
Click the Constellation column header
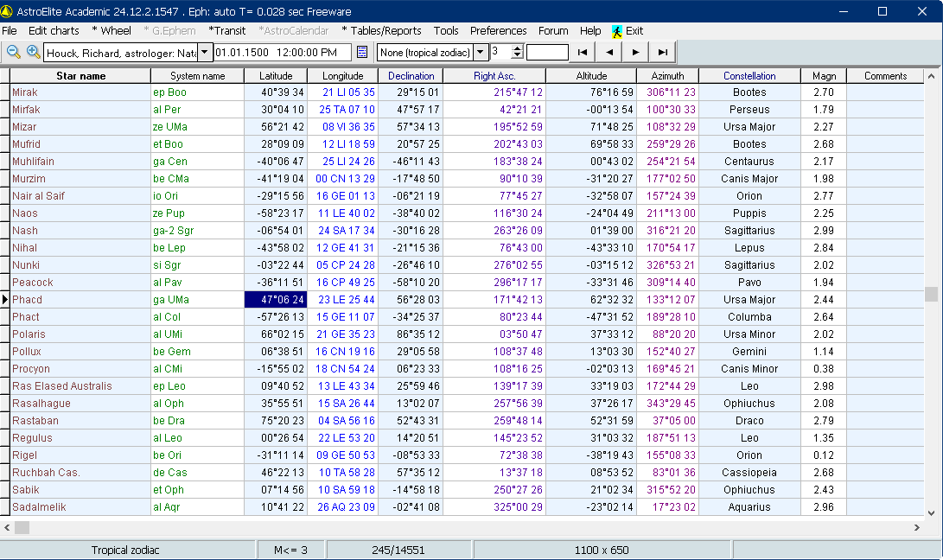point(749,76)
